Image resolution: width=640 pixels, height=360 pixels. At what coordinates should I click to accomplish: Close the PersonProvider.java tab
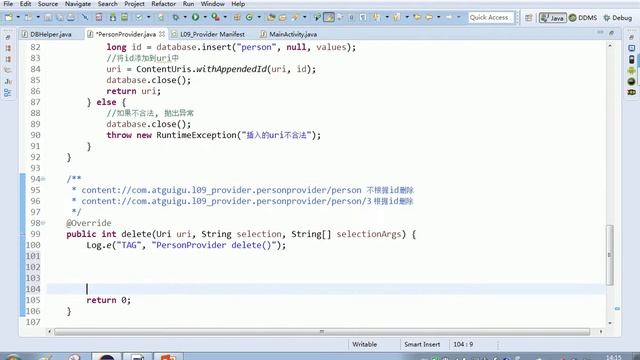pyautogui.click(x=162, y=34)
